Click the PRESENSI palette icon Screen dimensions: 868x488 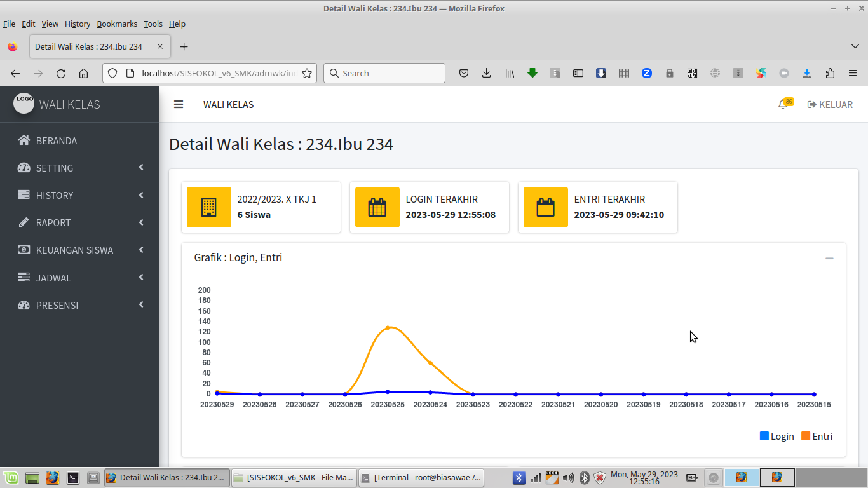(x=24, y=305)
